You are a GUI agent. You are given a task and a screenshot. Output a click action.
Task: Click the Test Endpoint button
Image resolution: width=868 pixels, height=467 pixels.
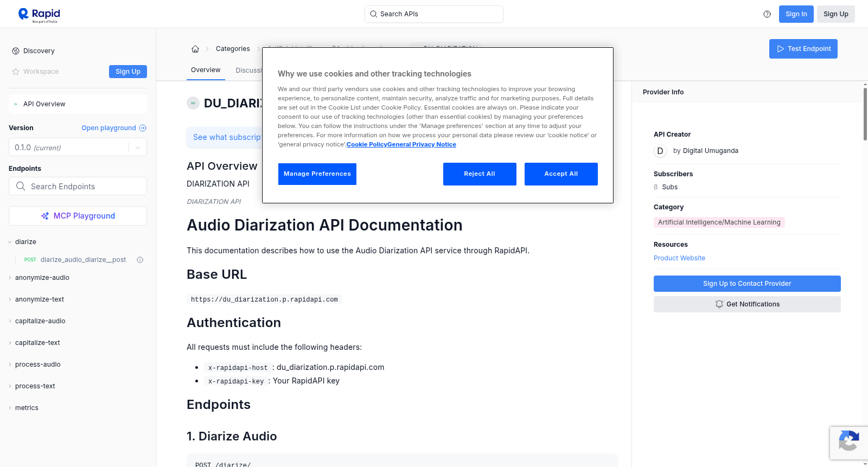pyautogui.click(x=803, y=49)
